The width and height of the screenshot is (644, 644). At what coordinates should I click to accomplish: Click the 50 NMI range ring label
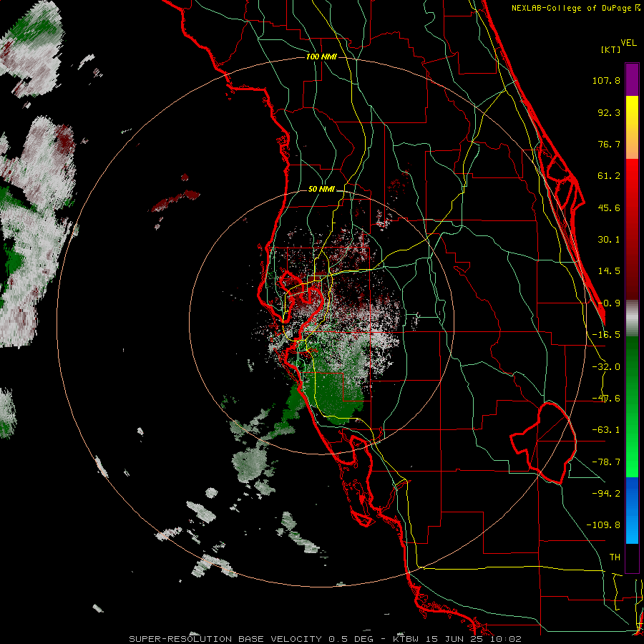tap(321, 190)
